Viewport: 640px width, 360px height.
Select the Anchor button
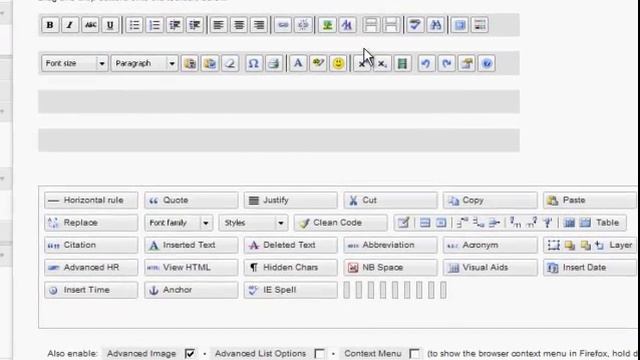coord(191,290)
